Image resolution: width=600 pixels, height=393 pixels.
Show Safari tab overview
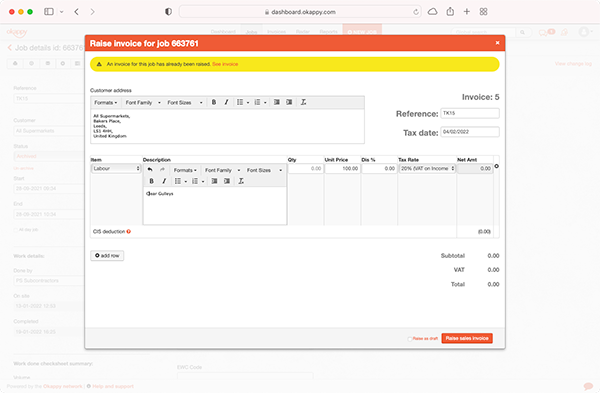[x=483, y=11]
